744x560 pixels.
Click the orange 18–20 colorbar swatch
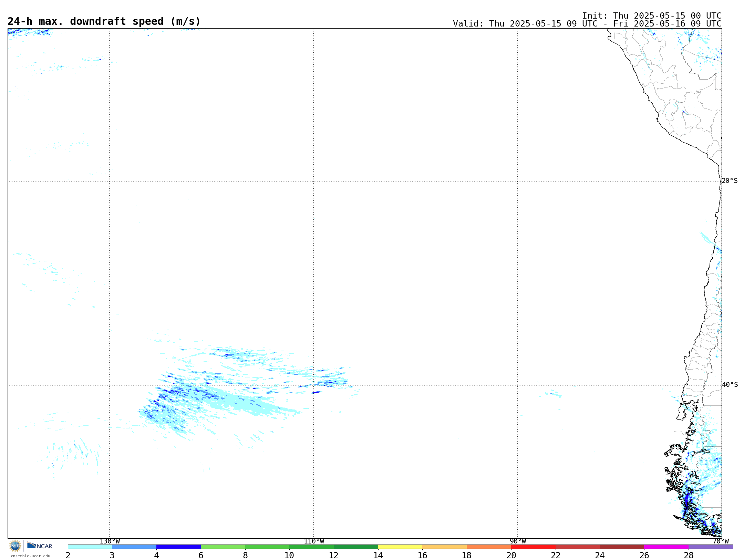[489, 547]
